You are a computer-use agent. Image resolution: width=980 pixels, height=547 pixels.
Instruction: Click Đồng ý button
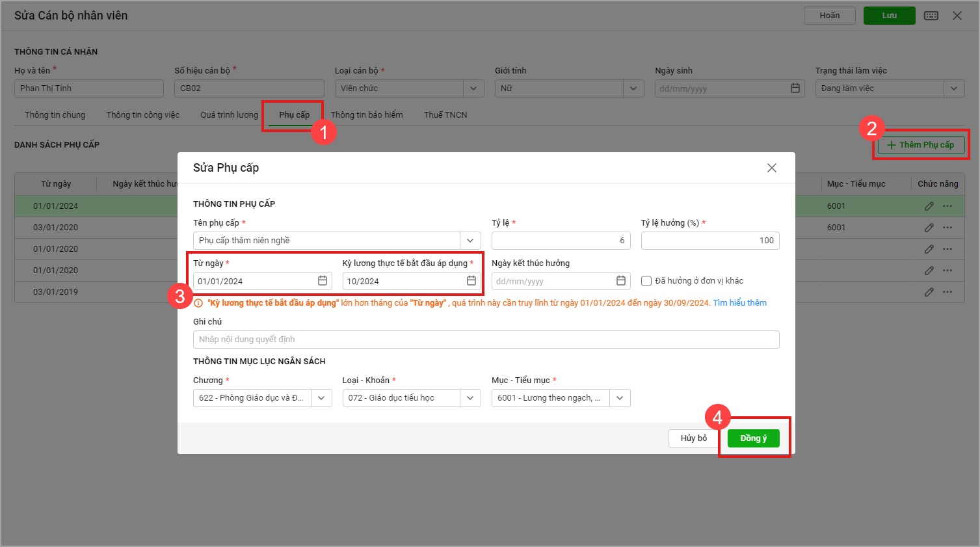click(754, 438)
